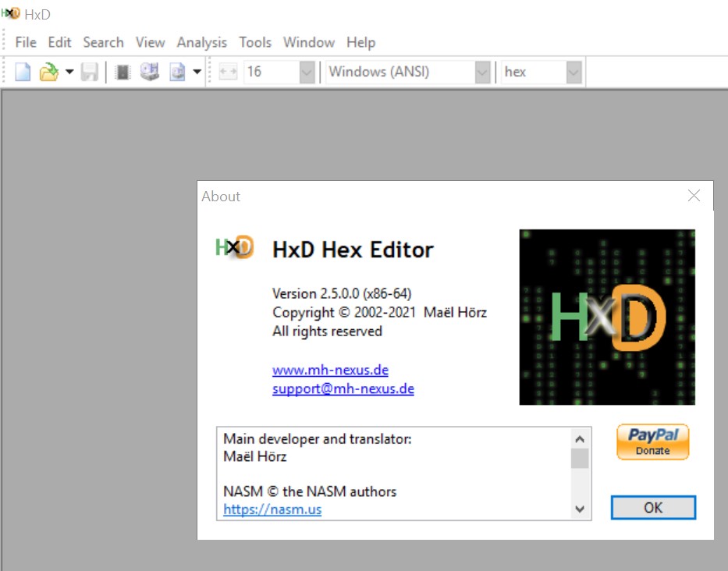Viewport: 728px width, 571px height.
Task: Click the Open disk toolbar icon
Action: pos(149,73)
